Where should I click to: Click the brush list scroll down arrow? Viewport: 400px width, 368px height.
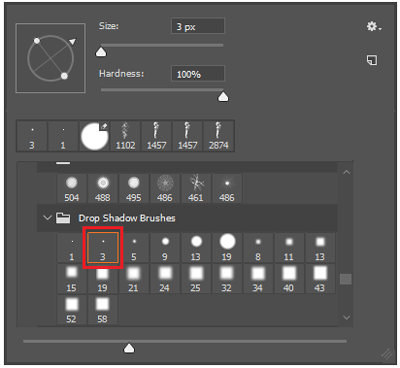coord(346,318)
